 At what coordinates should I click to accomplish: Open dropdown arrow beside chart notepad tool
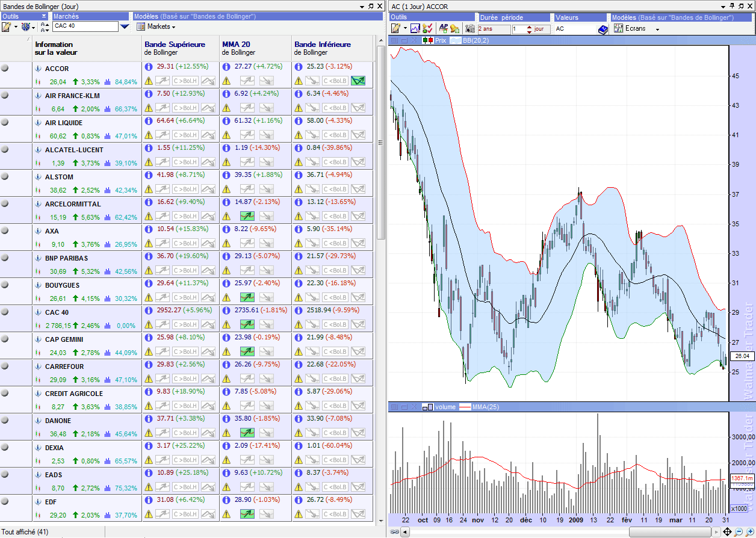coord(405,28)
